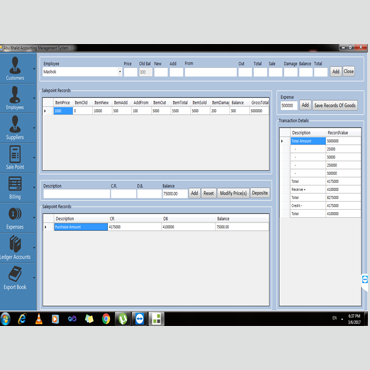Launch Google Chrome from the taskbar
370x370 pixels.
106,319
